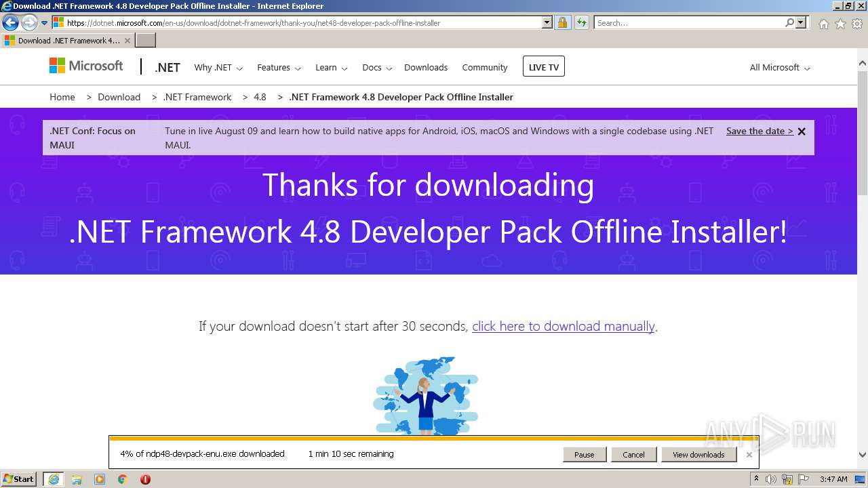The image size is (868, 488).
Task: Open the Downloads nav item
Action: 426,67
